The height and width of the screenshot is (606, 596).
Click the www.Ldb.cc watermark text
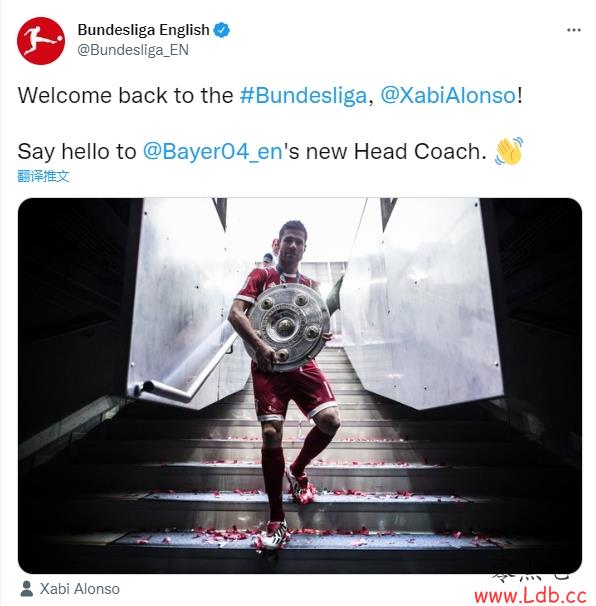[x=530, y=596]
